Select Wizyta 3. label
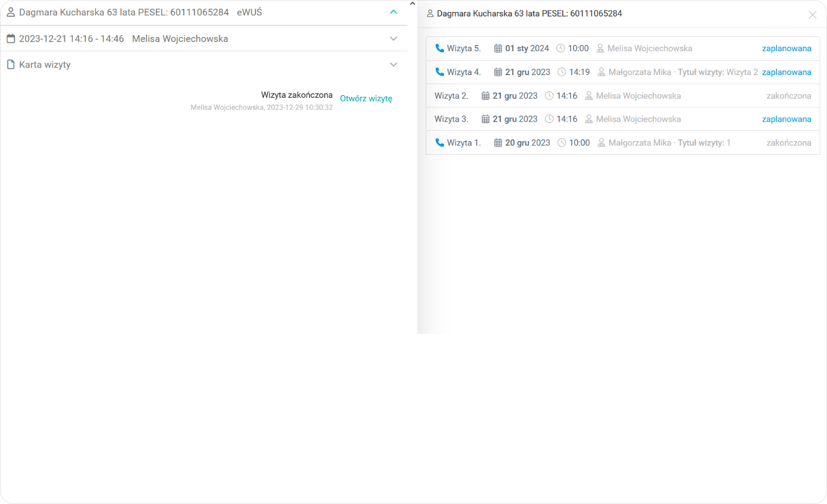The width and height of the screenshot is (827, 504). (451, 119)
